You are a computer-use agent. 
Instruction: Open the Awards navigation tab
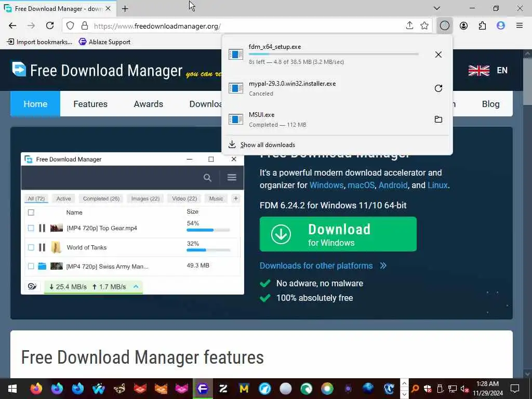point(148,104)
